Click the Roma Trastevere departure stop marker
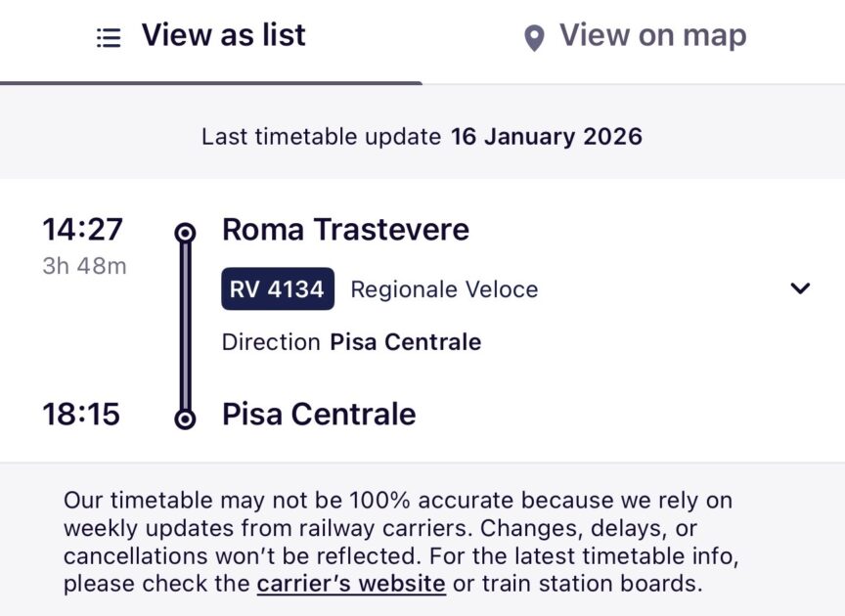 tap(184, 233)
